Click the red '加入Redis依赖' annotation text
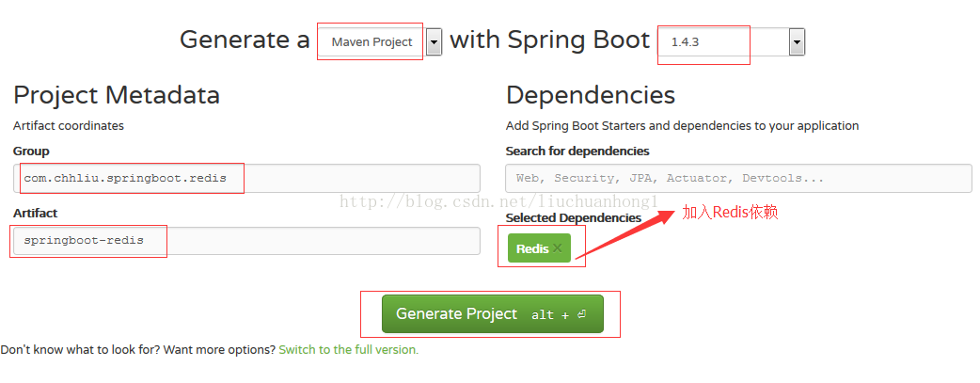The image size is (980, 383). click(x=730, y=213)
